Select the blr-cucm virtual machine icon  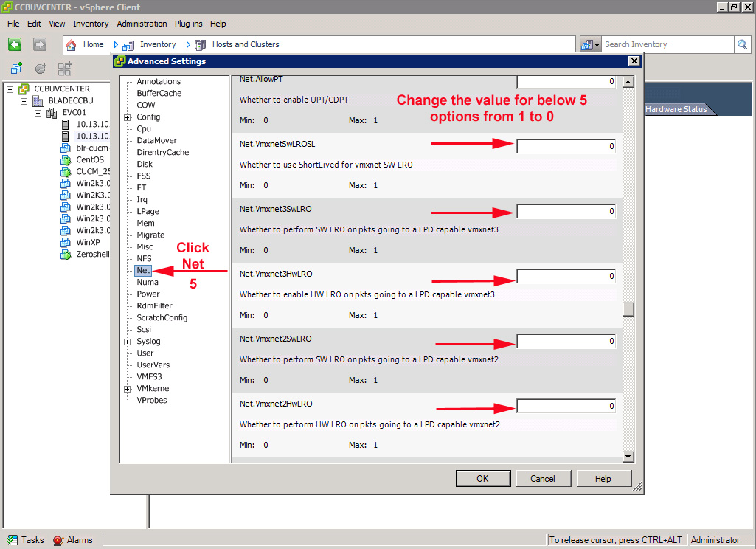66,148
